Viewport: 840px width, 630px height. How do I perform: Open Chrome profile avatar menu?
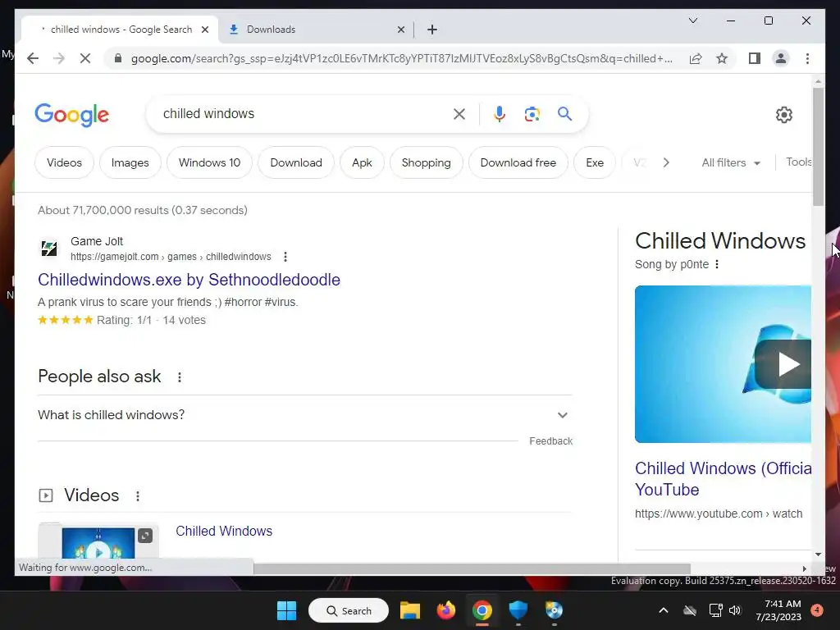click(781, 58)
